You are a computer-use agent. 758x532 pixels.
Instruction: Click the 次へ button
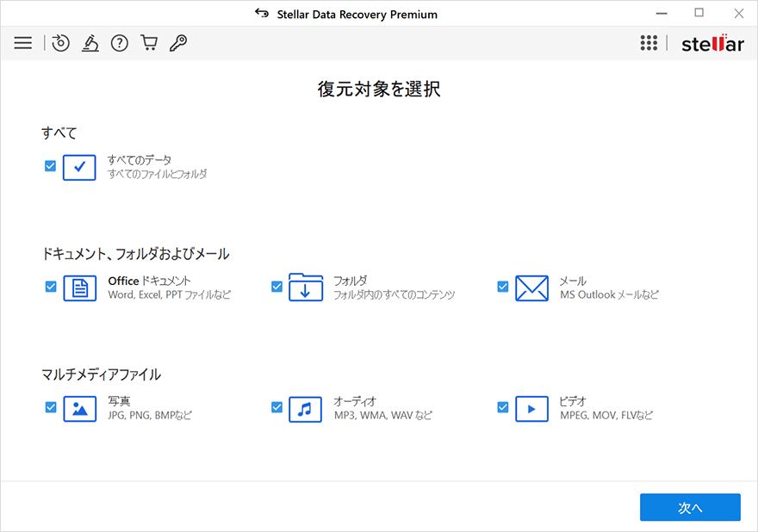tap(690, 507)
